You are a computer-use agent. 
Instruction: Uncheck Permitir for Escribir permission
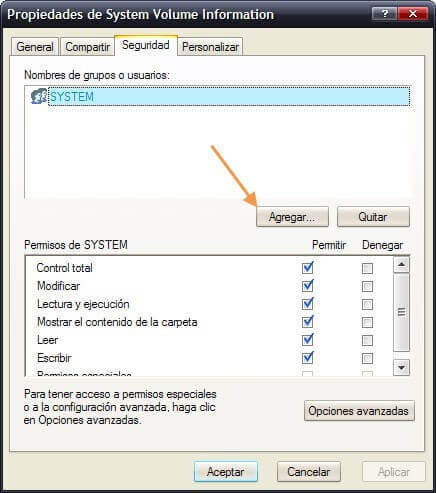pos(307,358)
